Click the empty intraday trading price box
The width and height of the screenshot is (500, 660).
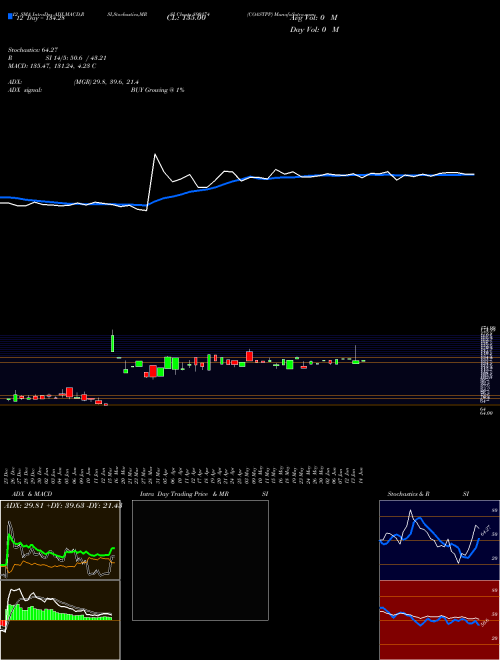(200, 560)
